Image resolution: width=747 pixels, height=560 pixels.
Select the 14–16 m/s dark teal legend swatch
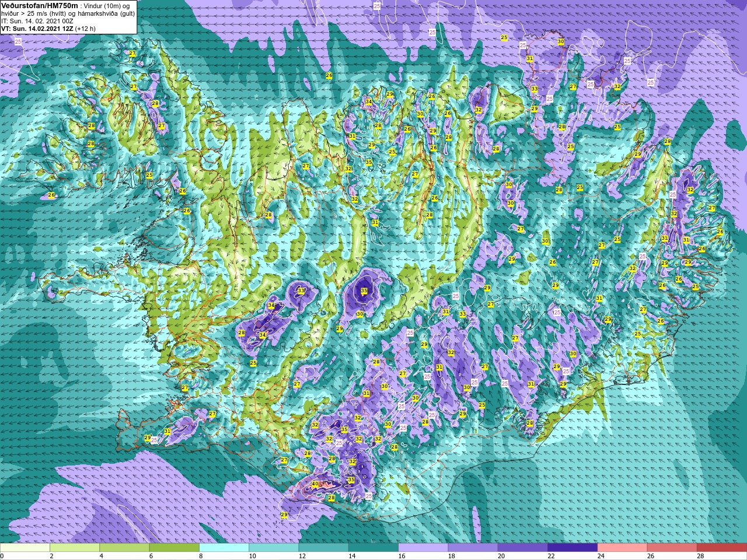[373, 548]
